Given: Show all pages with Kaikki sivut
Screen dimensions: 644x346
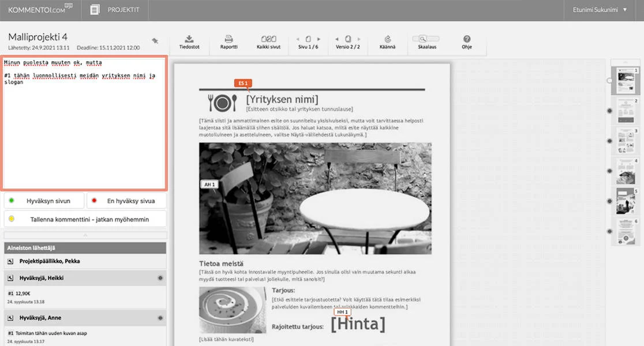Looking at the screenshot, I should pyautogui.click(x=268, y=39).
